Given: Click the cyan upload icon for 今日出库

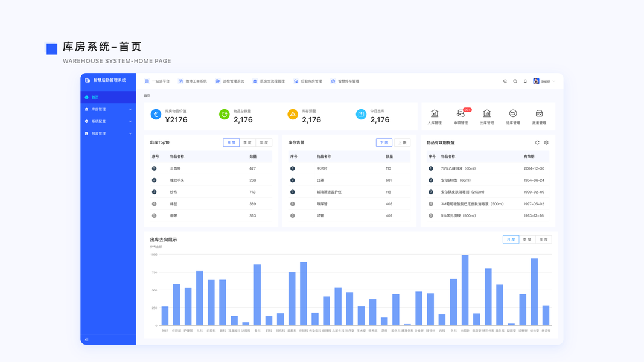Looking at the screenshot, I should click(x=361, y=115).
